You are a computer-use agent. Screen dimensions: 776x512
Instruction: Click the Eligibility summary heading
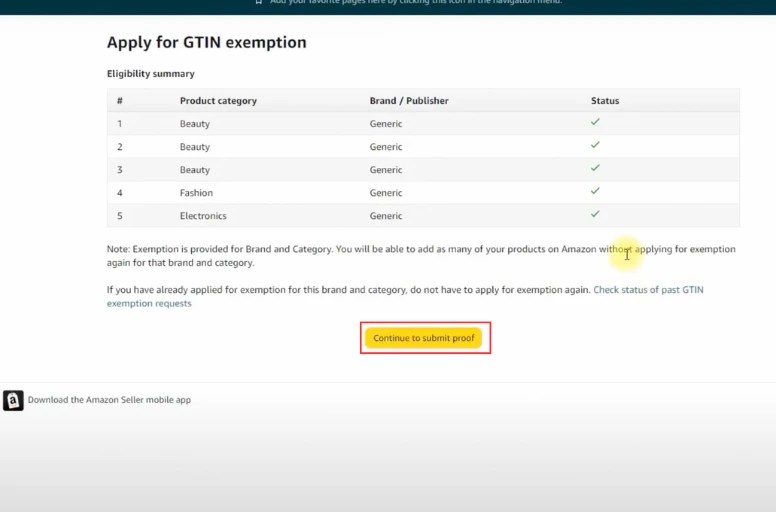point(150,74)
